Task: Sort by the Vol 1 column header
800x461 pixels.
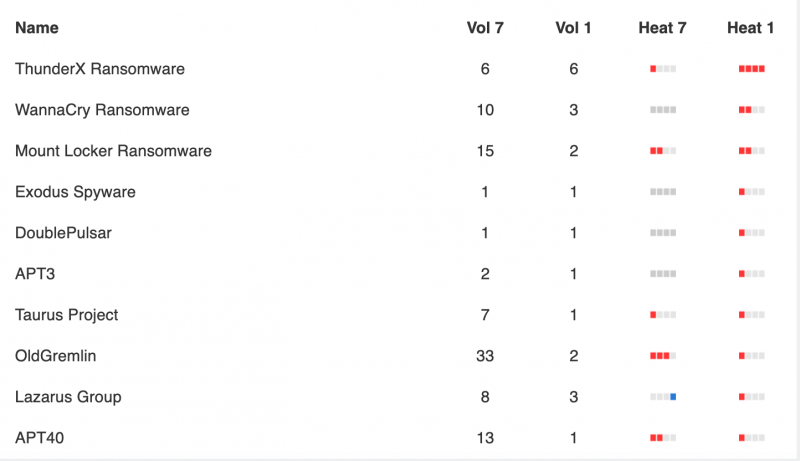Action: [x=573, y=28]
